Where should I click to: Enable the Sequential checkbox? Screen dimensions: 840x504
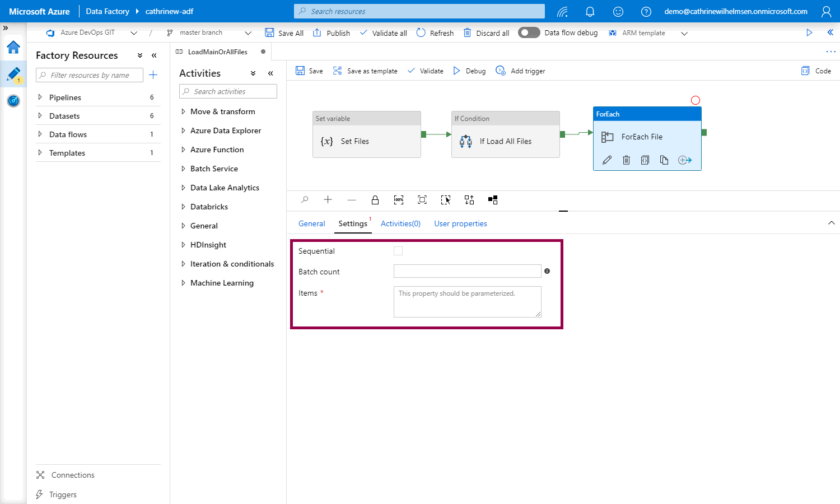point(398,251)
